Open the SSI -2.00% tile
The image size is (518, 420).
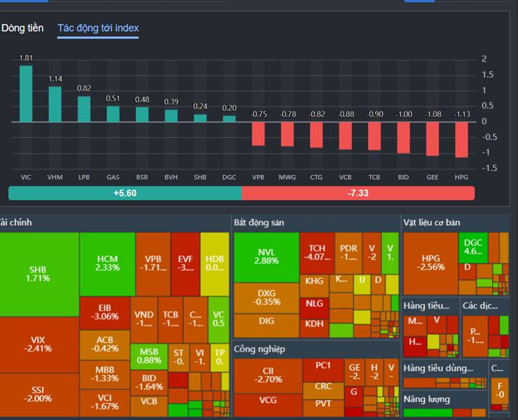39,395
